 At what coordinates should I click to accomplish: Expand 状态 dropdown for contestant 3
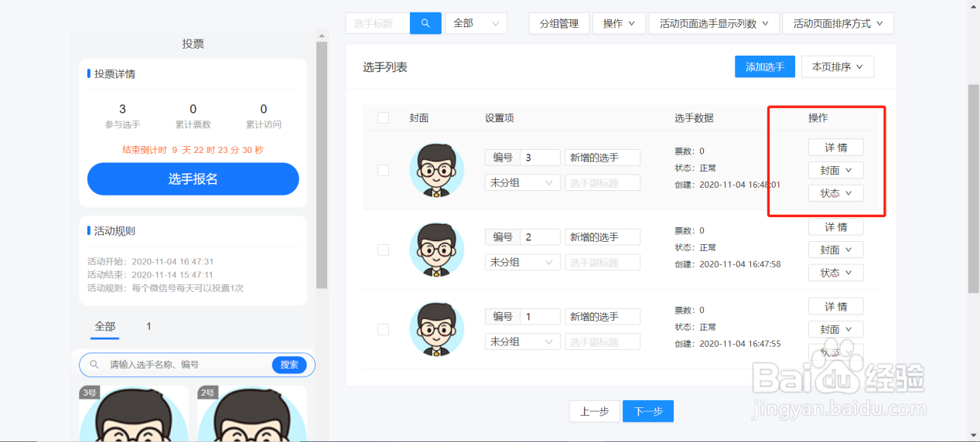pyautogui.click(x=835, y=193)
